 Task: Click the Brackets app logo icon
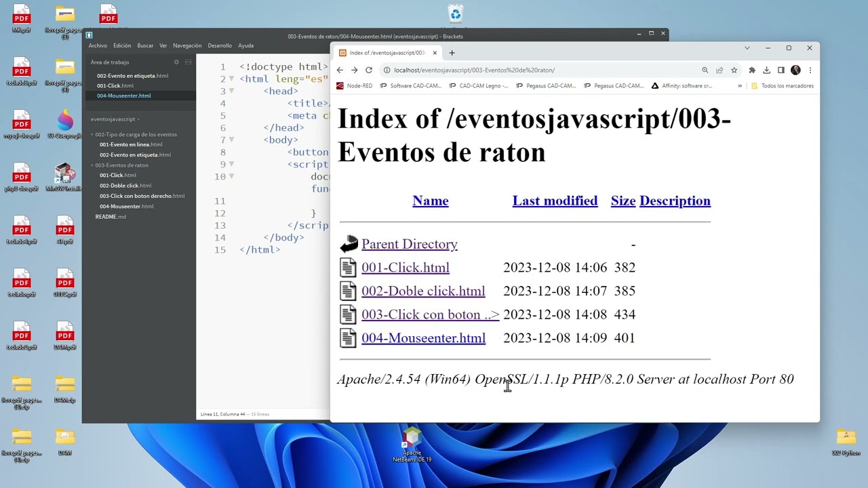pyautogui.click(x=89, y=35)
